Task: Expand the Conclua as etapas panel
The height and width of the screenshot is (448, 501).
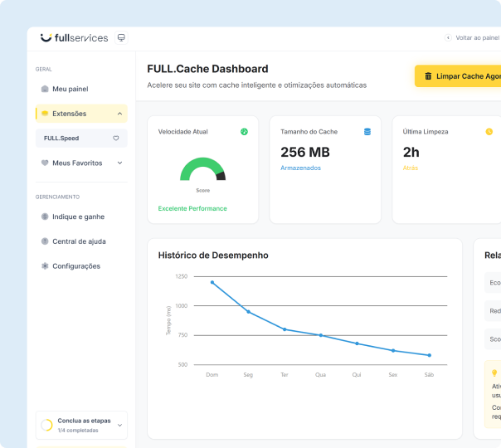Action: (x=119, y=426)
